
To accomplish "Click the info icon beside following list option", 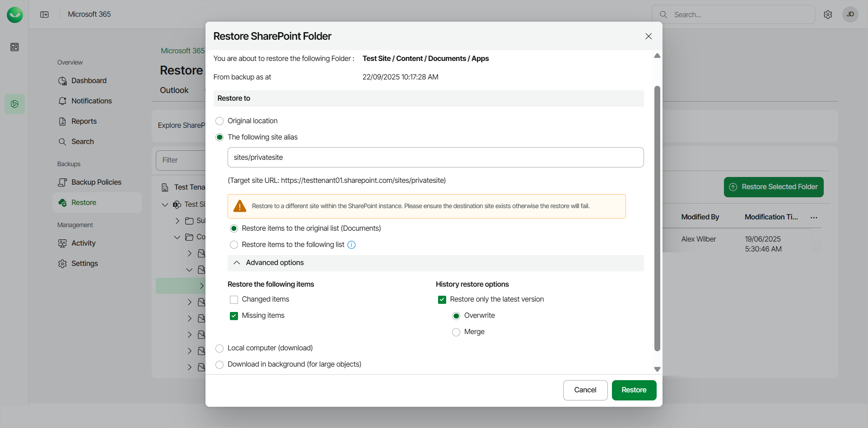I will (351, 245).
